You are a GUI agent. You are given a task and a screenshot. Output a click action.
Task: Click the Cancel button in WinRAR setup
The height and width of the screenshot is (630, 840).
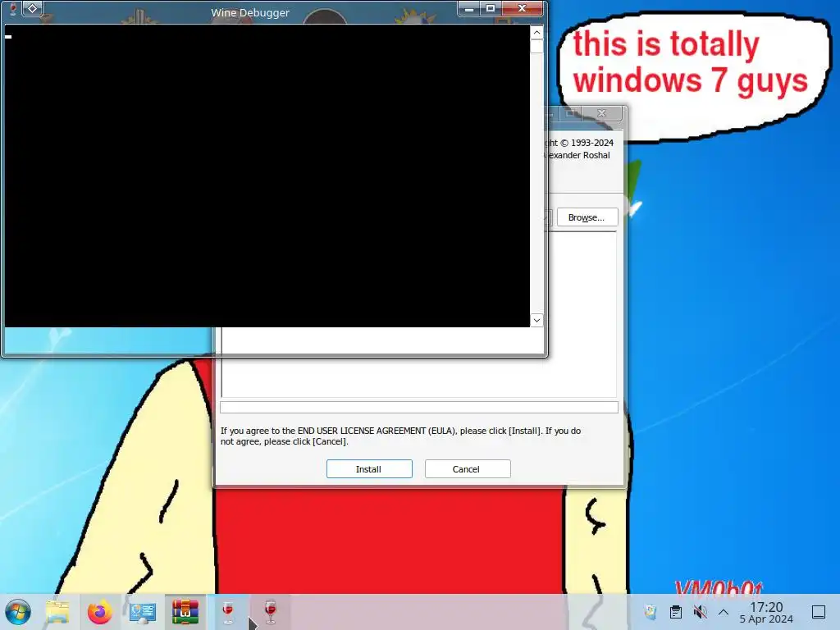[468, 468]
